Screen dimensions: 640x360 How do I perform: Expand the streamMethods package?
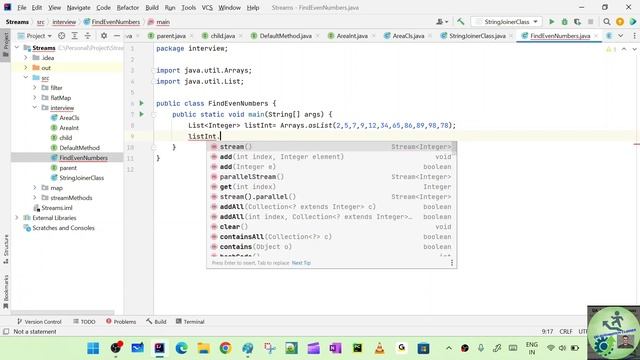coord(35,198)
